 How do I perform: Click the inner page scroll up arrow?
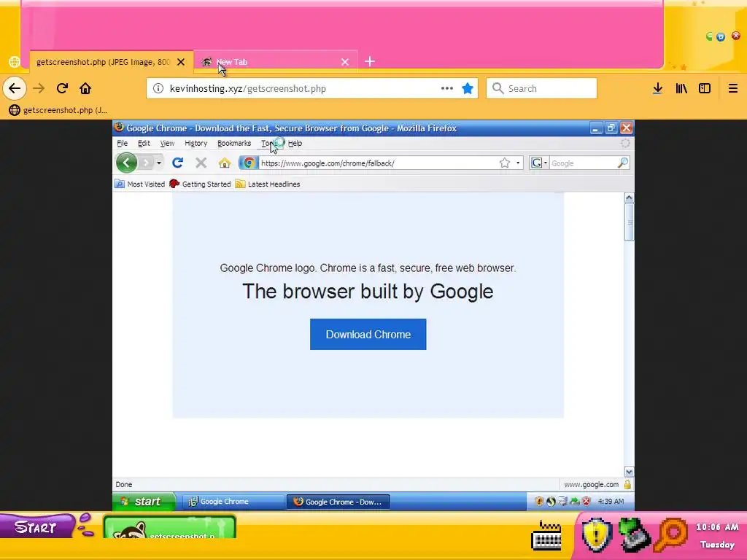click(629, 198)
